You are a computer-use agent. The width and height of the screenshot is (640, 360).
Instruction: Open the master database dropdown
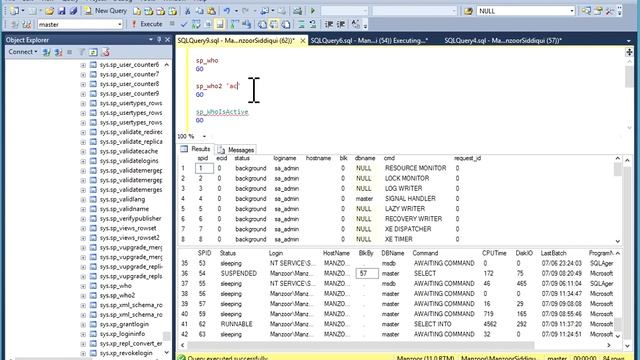tap(119, 24)
